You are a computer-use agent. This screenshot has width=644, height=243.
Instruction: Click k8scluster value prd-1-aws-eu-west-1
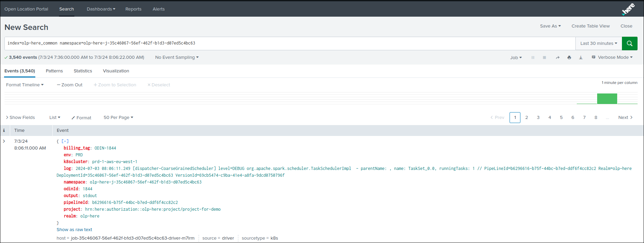pos(115,162)
